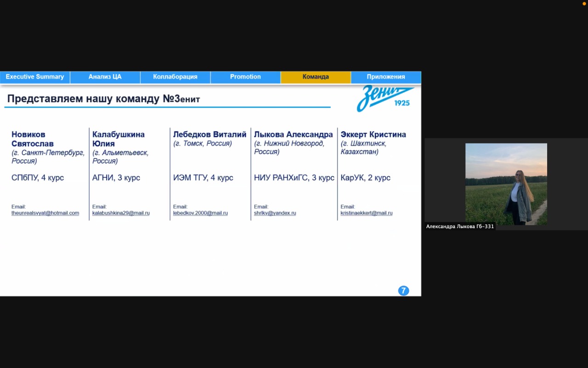This screenshot has width=588, height=368.
Task: Select participant video of Александра Лыкова
Action: [506, 184]
